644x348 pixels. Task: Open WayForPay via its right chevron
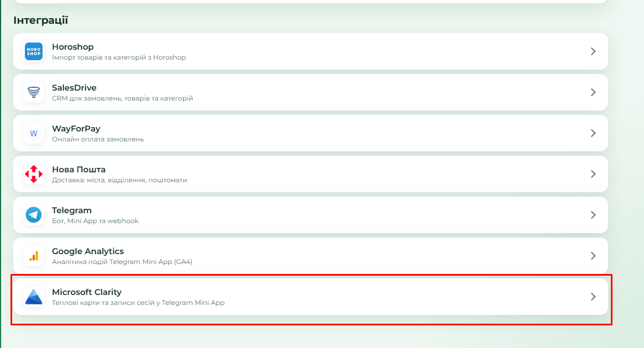(593, 133)
